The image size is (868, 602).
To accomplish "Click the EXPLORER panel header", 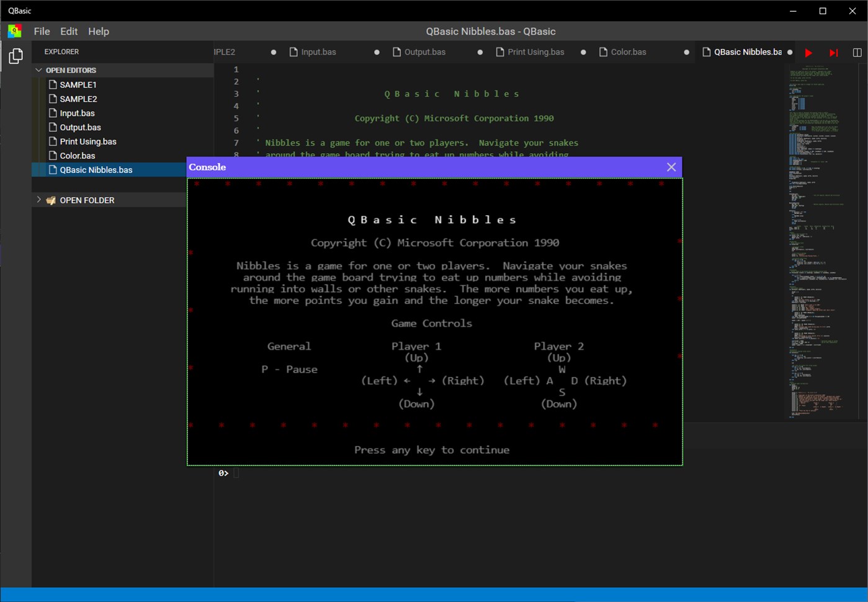I will [61, 52].
